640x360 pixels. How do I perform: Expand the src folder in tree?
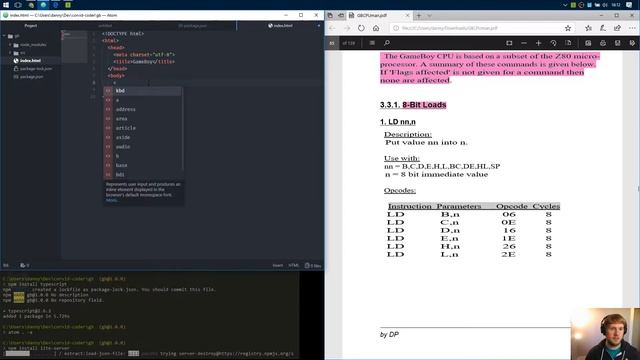10,53
